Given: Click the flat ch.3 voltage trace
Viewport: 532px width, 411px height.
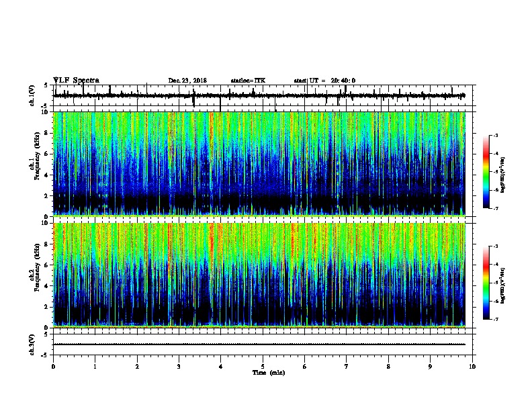Looking at the screenshot, I should [x=259, y=345].
